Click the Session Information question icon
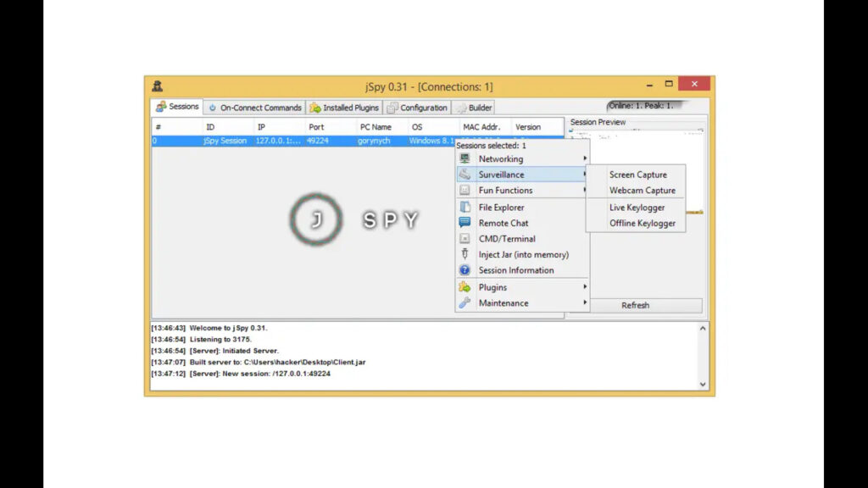Image resolution: width=868 pixels, height=488 pixels. 465,270
